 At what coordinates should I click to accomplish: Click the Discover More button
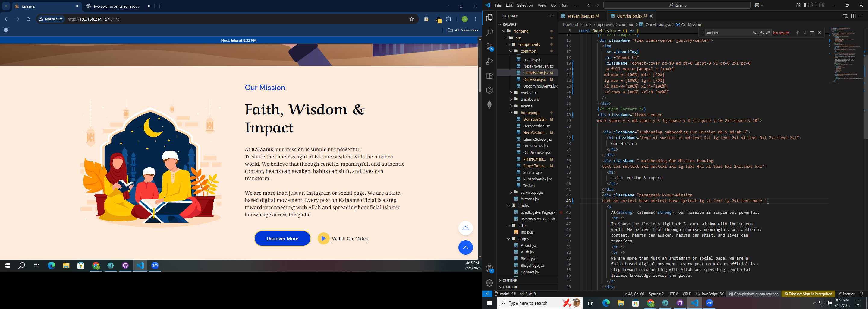[x=282, y=238]
